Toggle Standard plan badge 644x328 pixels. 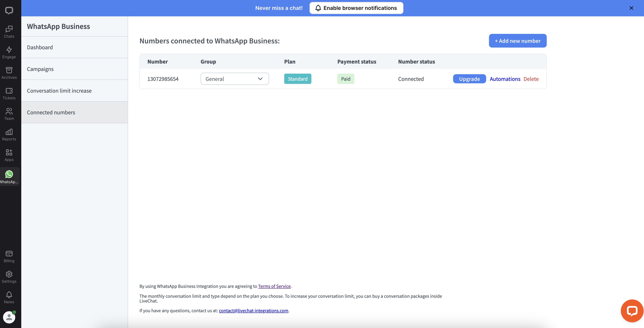(297, 78)
